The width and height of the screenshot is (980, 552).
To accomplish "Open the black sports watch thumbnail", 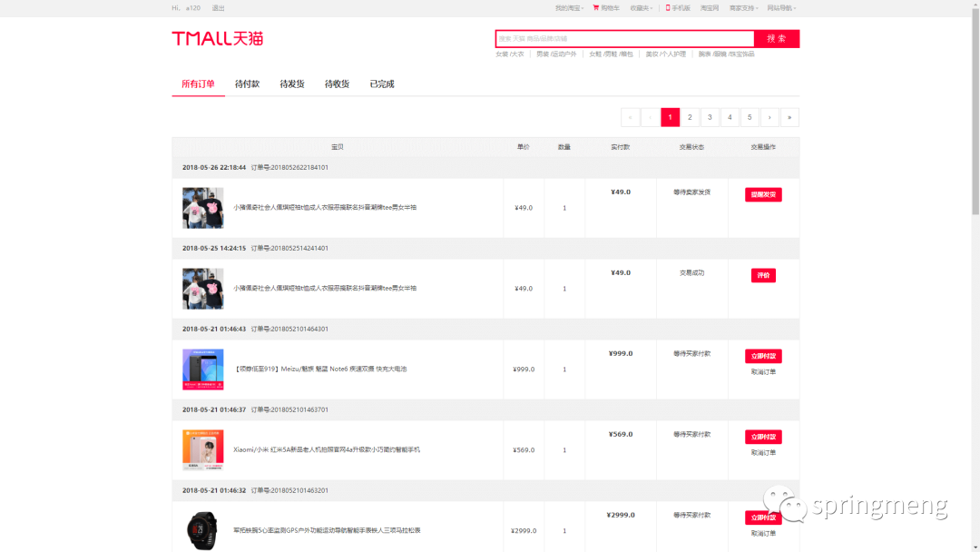I will (203, 531).
